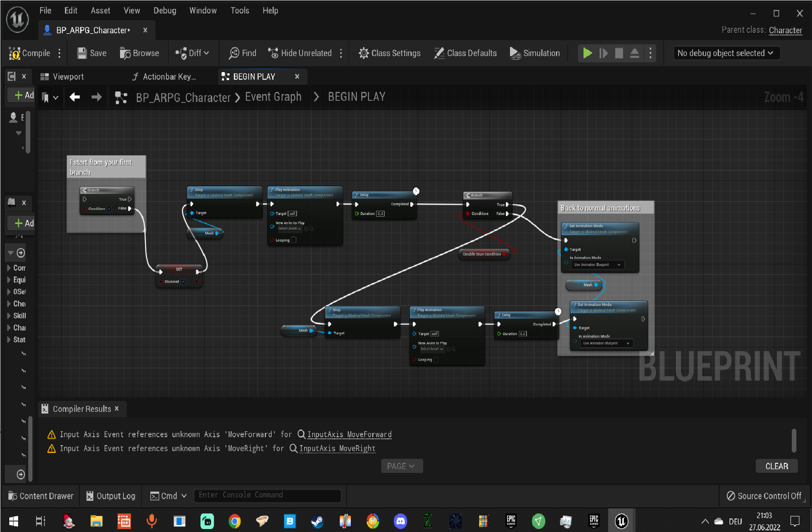The width and height of the screenshot is (812, 532).
Task: Click CLEAR in Compiler Results
Action: click(776, 466)
